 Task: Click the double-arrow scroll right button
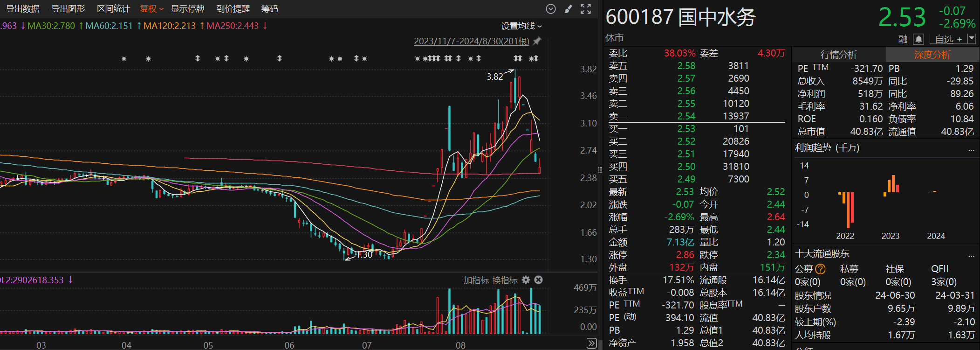point(592,343)
